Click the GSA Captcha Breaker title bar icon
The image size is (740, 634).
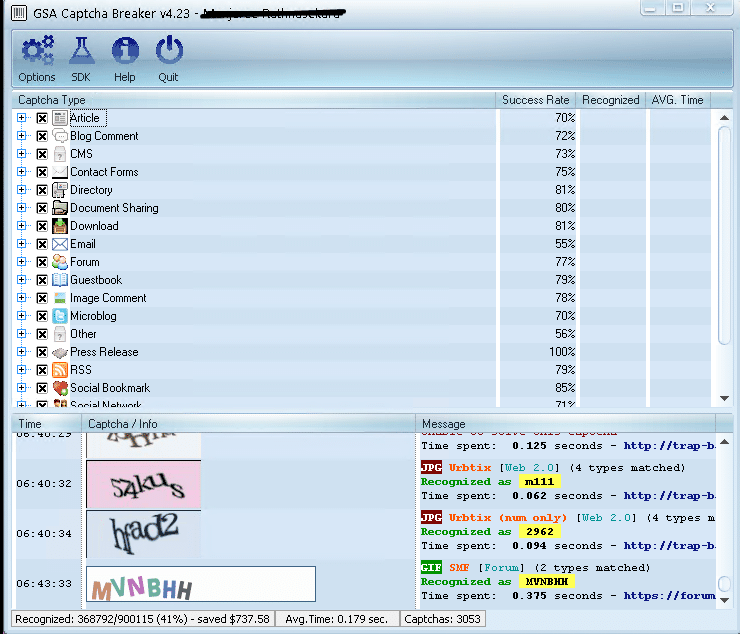click(x=18, y=13)
